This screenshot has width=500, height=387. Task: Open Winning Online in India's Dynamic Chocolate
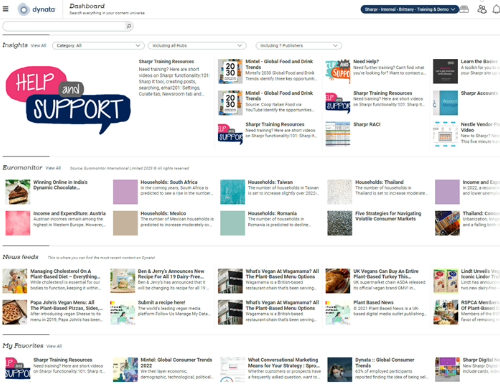[60, 185]
